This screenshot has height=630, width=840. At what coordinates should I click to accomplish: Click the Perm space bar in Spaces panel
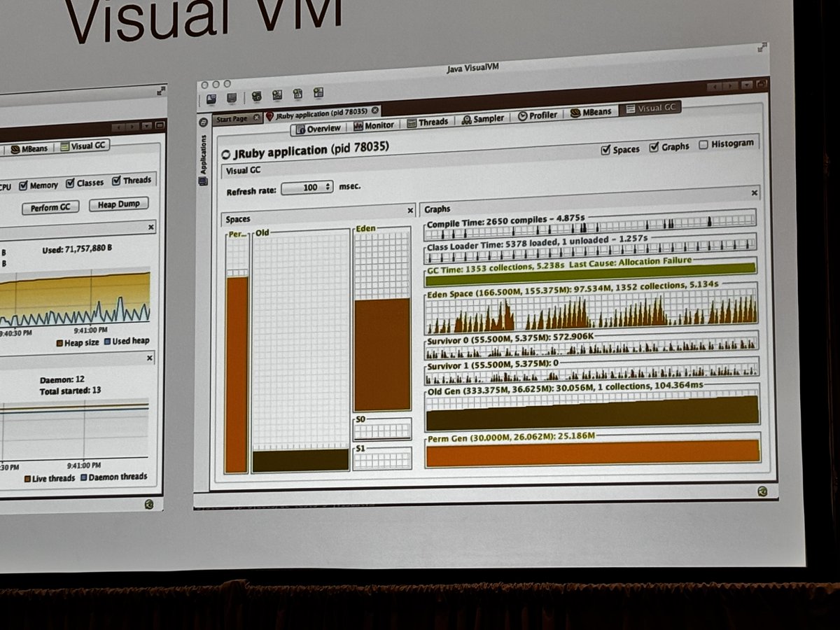(x=237, y=354)
